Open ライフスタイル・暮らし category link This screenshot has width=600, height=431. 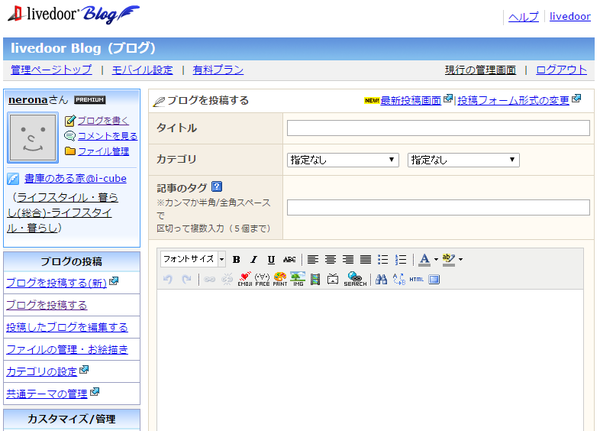[63, 212]
